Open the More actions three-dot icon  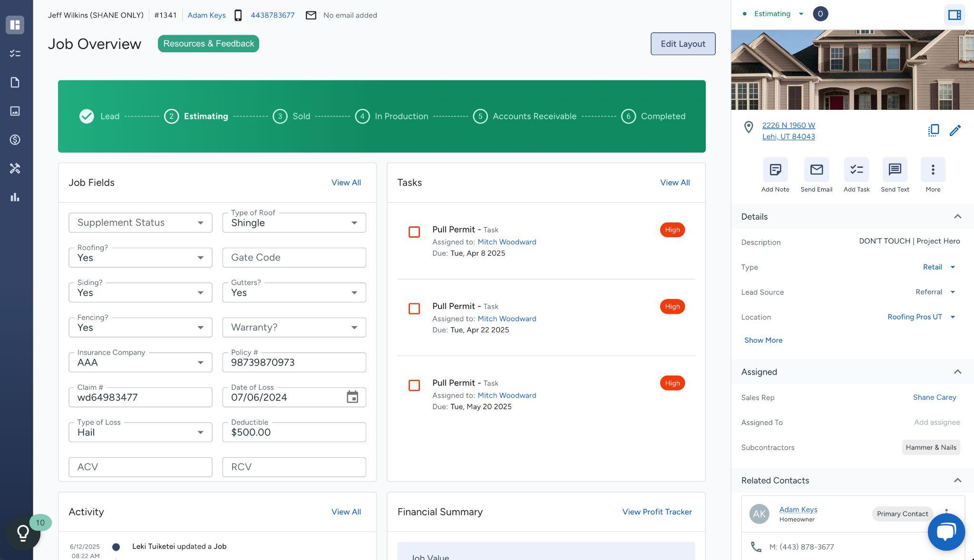[933, 170]
